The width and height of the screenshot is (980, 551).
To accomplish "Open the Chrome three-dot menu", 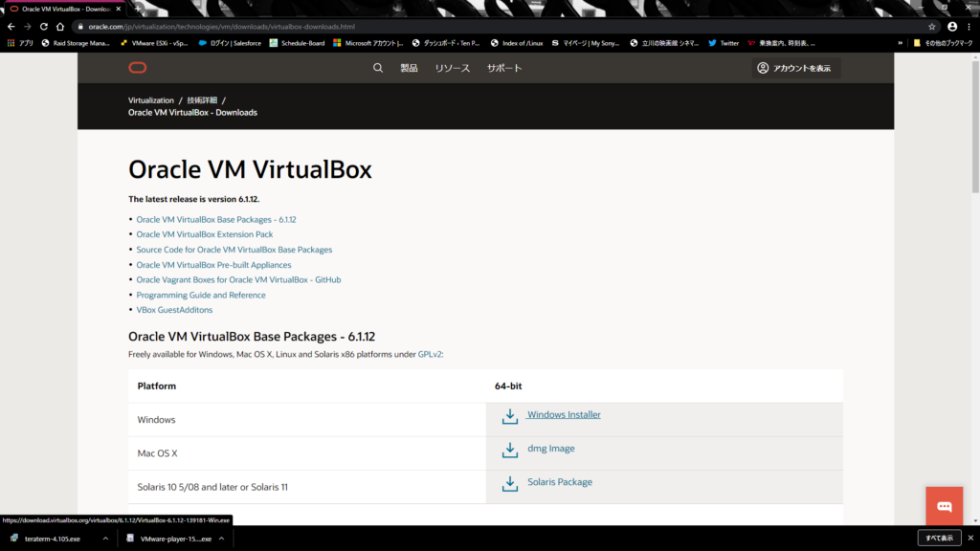I will (969, 26).
